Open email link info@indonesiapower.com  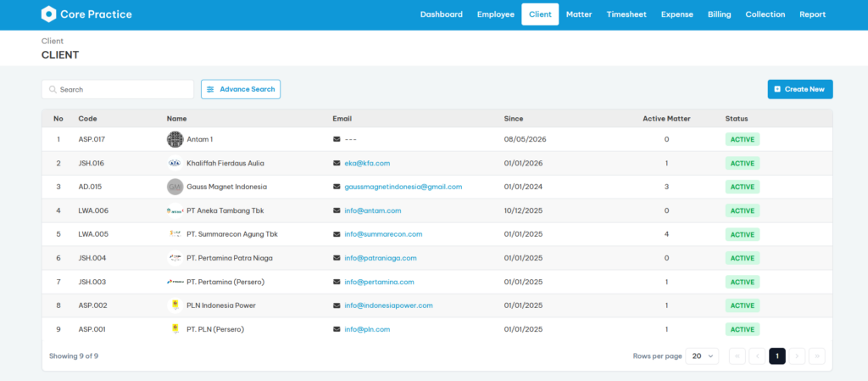pyautogui.click(x=388, y=305)
